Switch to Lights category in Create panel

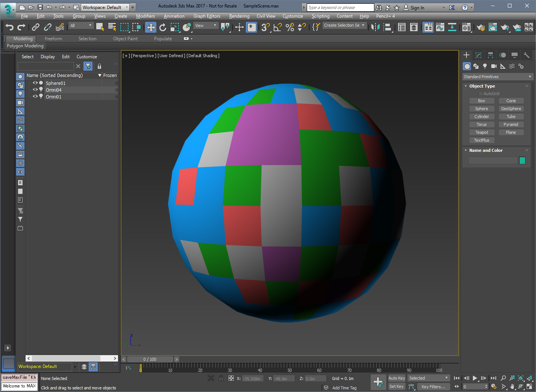[485, 66]
